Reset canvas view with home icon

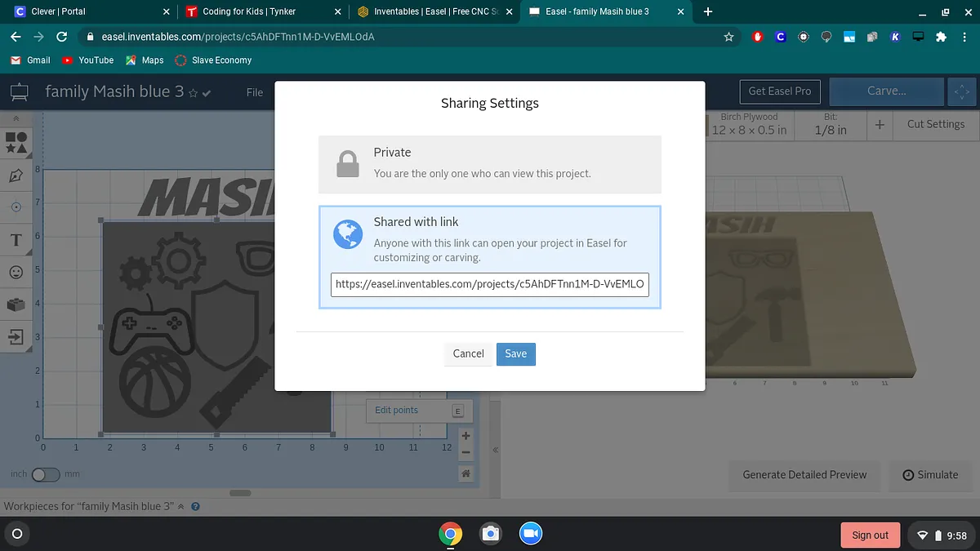pyautogui.click(x=466, y=473)
